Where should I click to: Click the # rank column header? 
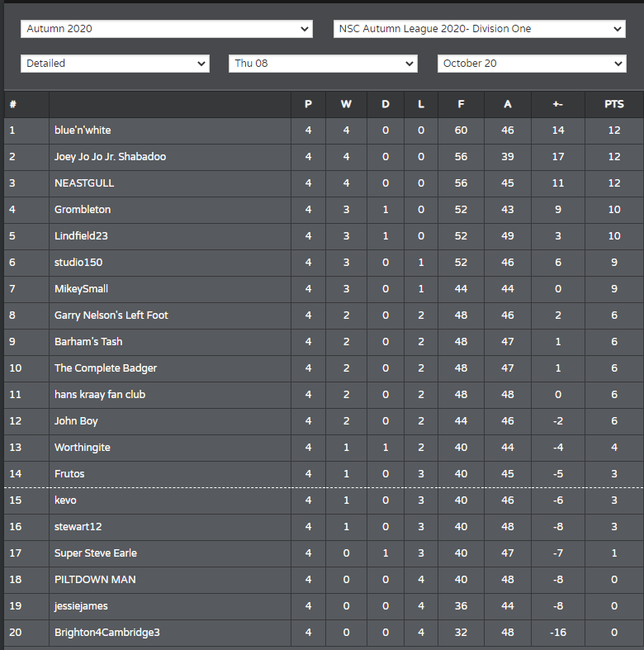pos(13,104)
